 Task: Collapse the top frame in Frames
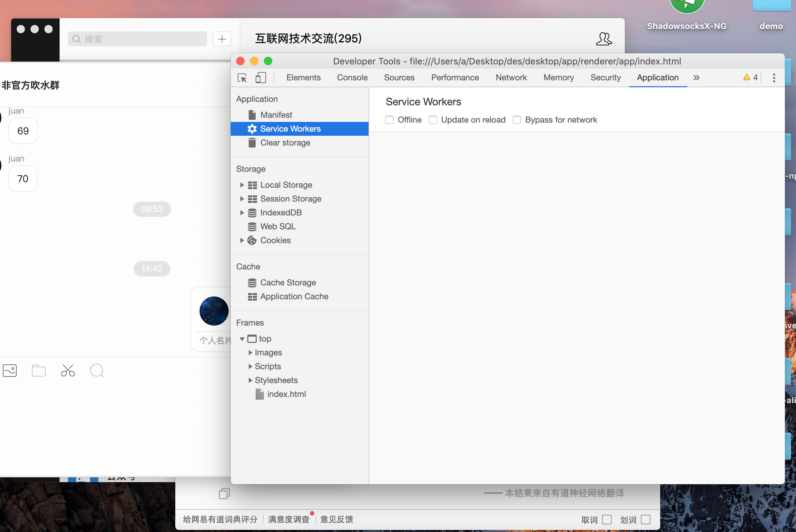(242, 339)
